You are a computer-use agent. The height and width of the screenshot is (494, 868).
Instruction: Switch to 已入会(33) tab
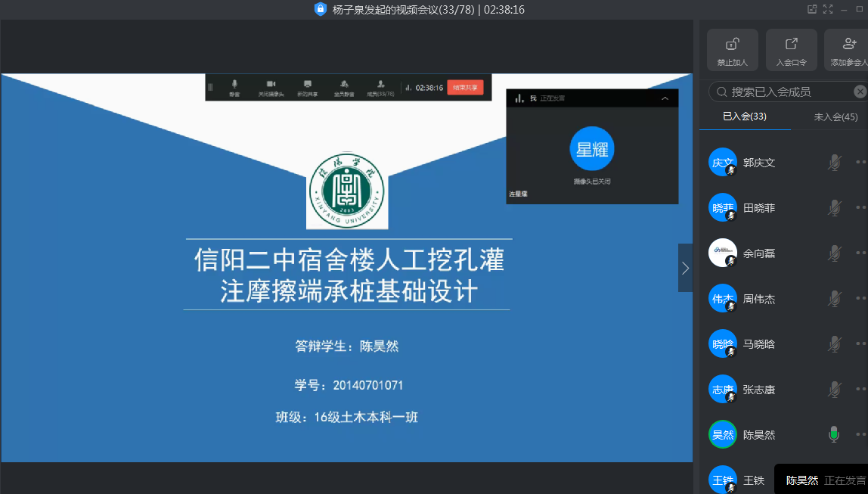coord(745,117)
